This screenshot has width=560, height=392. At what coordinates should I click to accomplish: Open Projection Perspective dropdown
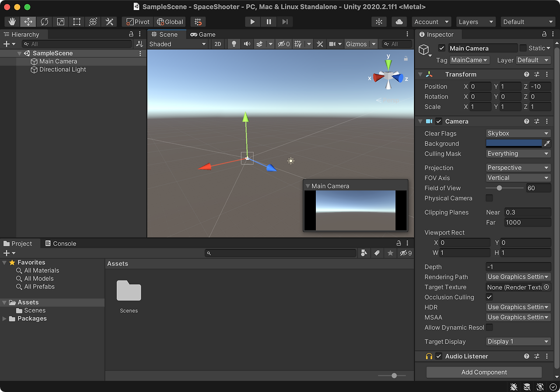click(518, 168)
